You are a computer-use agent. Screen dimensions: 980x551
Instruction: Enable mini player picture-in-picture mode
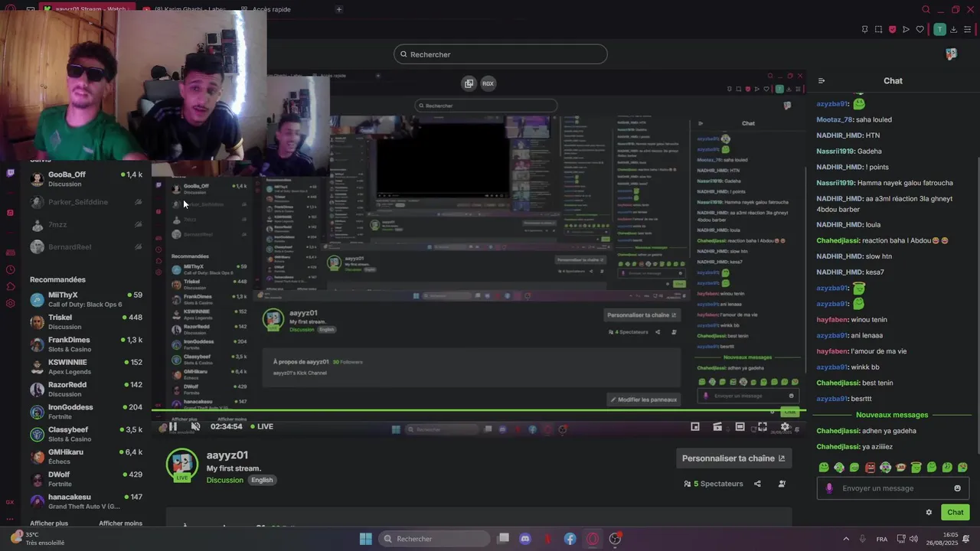(x=695, y=427)
